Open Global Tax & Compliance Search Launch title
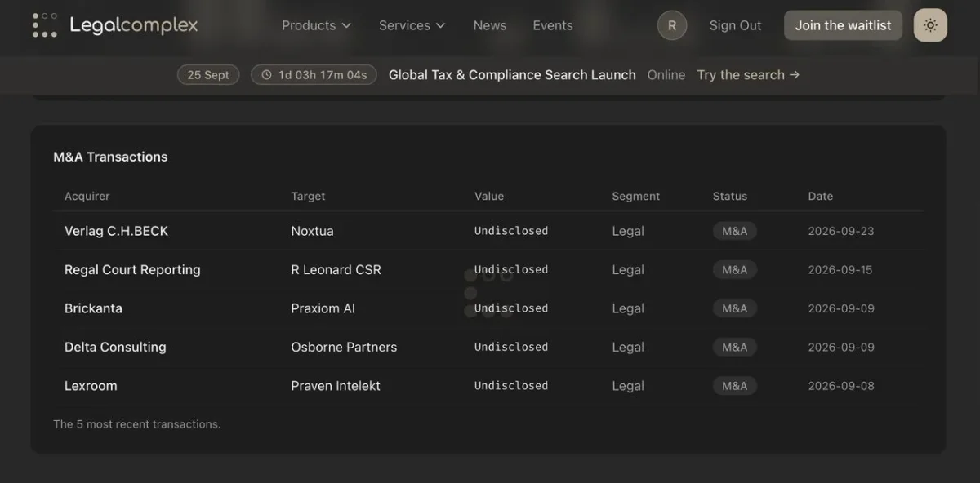The width and height of the screenshot is (980, 483). point(512,75)
